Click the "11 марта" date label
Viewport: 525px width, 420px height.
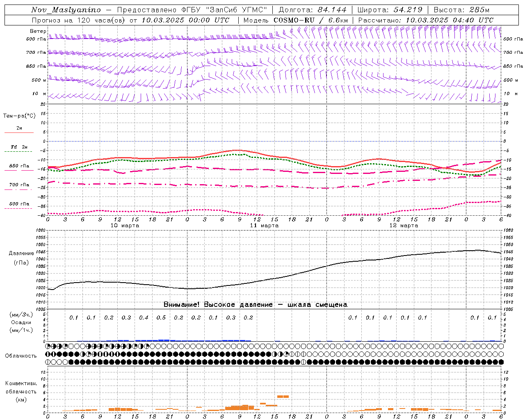click(264, 226)
